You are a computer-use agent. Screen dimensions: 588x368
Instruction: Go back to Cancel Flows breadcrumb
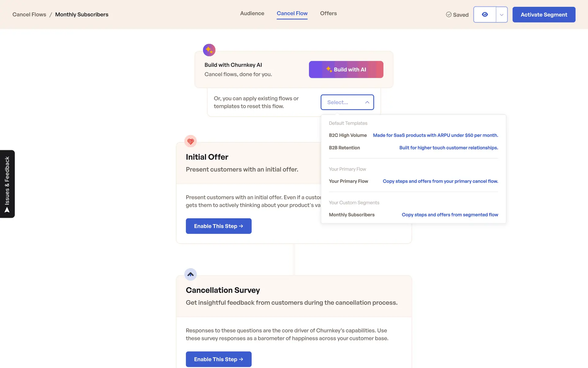click(x=29, y=15)
